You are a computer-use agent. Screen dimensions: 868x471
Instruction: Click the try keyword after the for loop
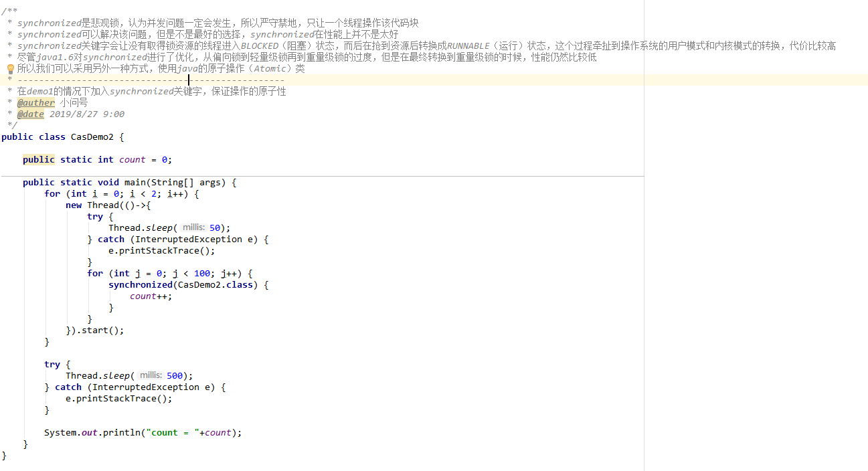pos(52,364)
